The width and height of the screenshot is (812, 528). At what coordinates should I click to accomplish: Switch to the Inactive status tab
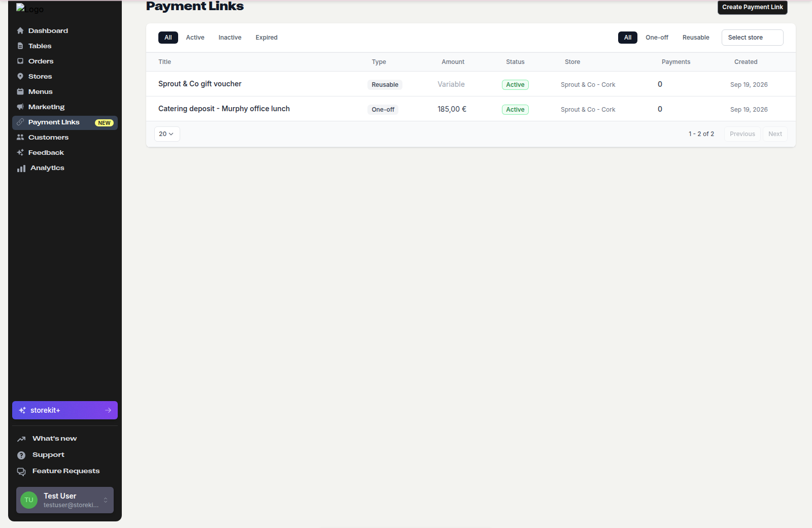(x=230, y=38)
